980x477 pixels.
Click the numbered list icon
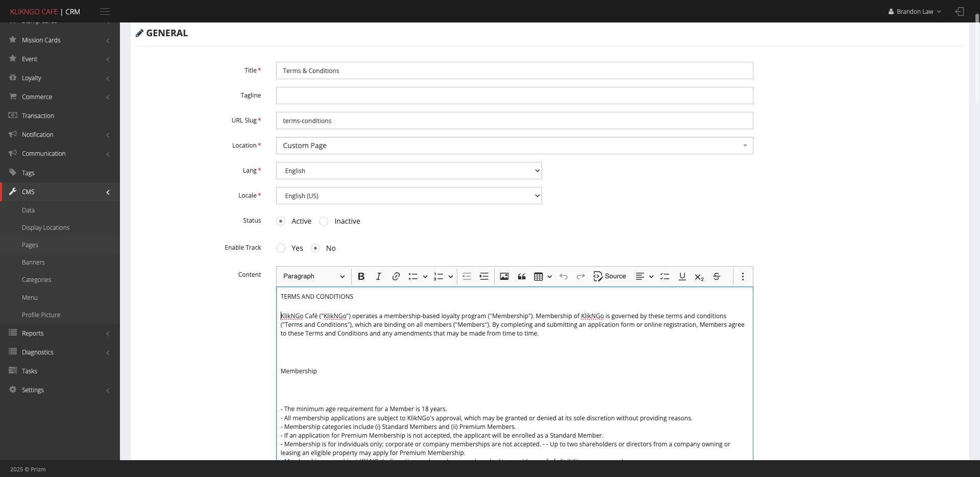tap(438, 276)
